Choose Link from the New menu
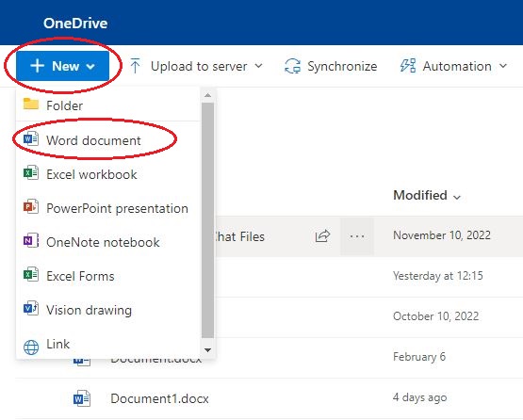The width and height of the screenshot is (523, 420). tap(108, 344)
